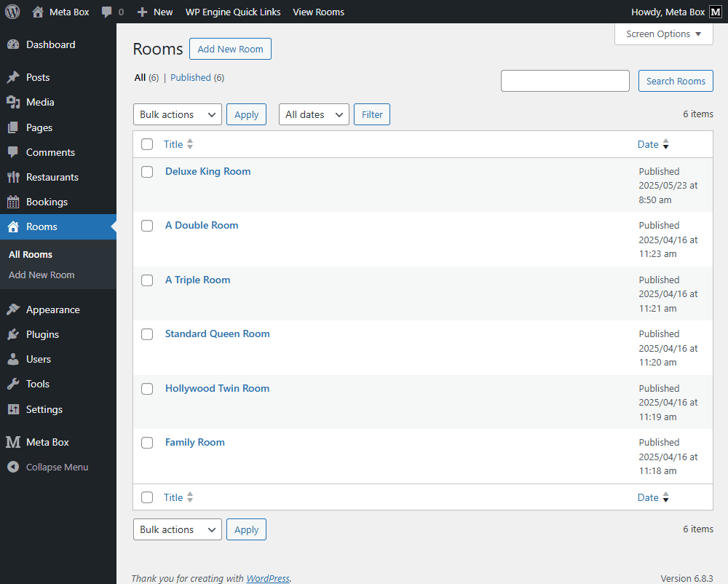Viewport: 728px width, 584px height.
Task: Open the Restaurants fork-and-knife icon
Action: click(x=13, y=177)
